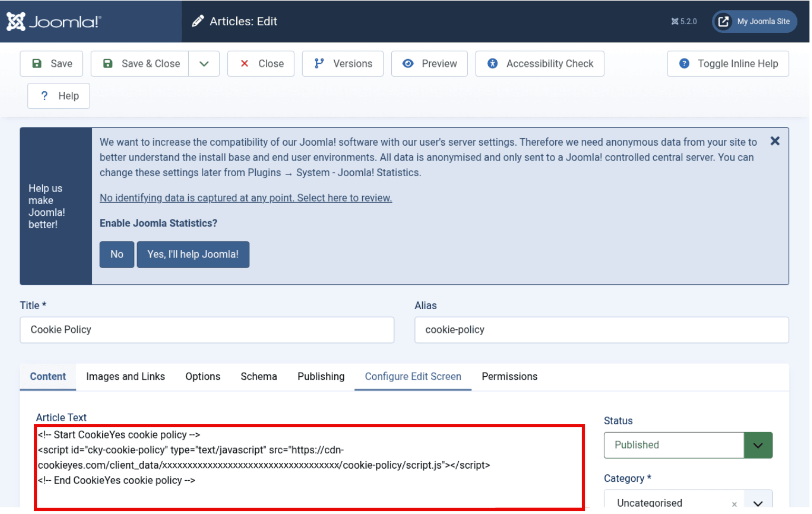Open the Options tab
The image size is (812, 514).
point(203,377)
